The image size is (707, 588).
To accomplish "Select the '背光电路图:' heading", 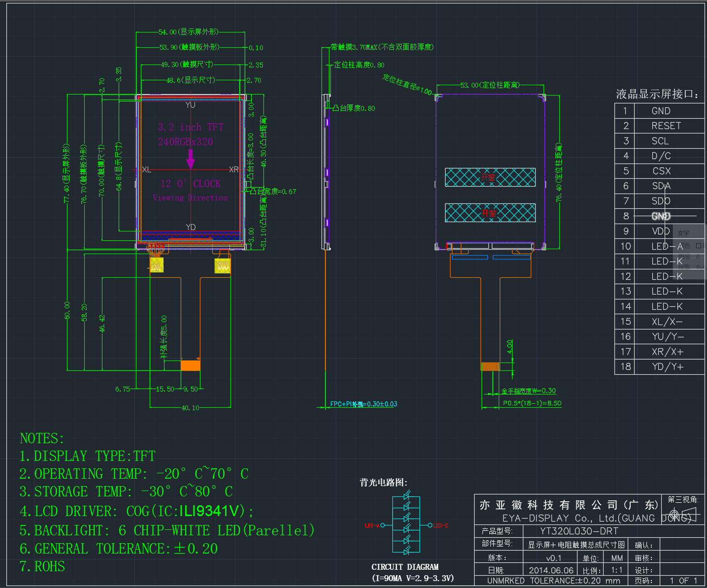I will click(384, 483).
